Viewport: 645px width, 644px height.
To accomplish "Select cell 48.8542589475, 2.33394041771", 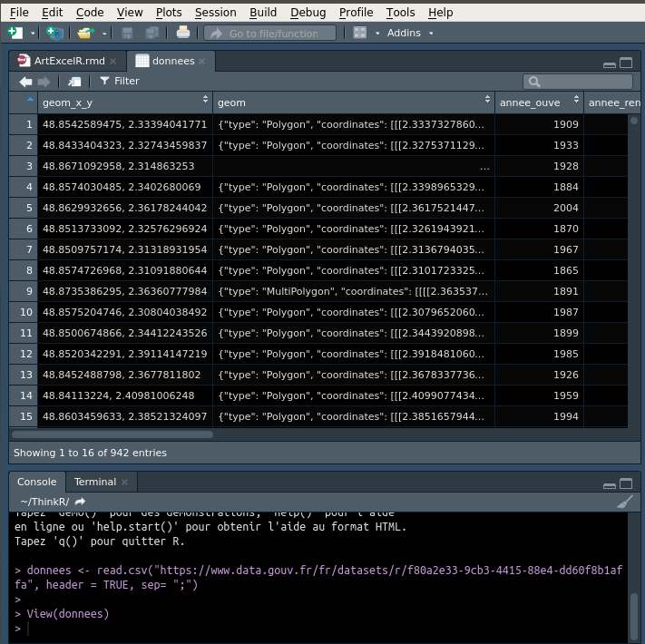I will point(124,124).
